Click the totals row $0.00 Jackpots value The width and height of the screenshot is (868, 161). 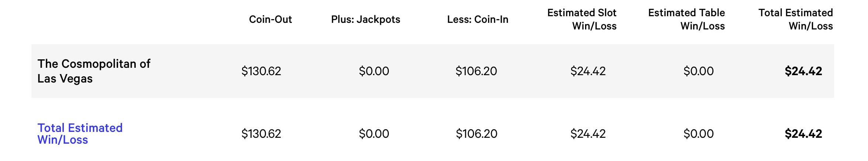(374, 134)
